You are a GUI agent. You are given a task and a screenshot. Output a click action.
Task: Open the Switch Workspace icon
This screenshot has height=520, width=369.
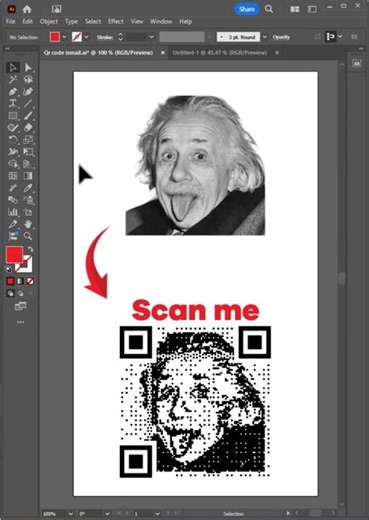312,9
